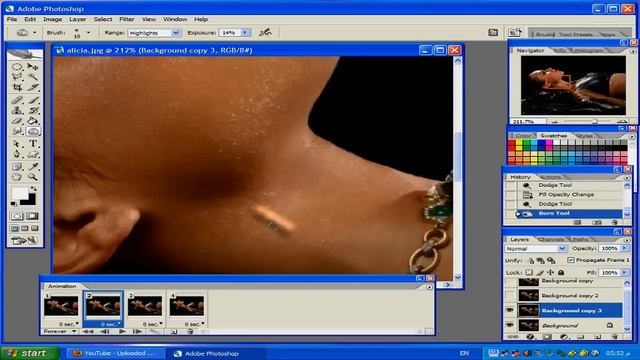
Task: Select the Hand tool
Action: coord(17,177)
